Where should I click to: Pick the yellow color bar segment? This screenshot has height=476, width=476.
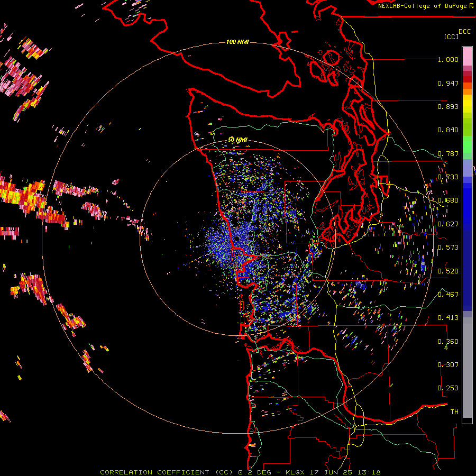click(467, 104)
